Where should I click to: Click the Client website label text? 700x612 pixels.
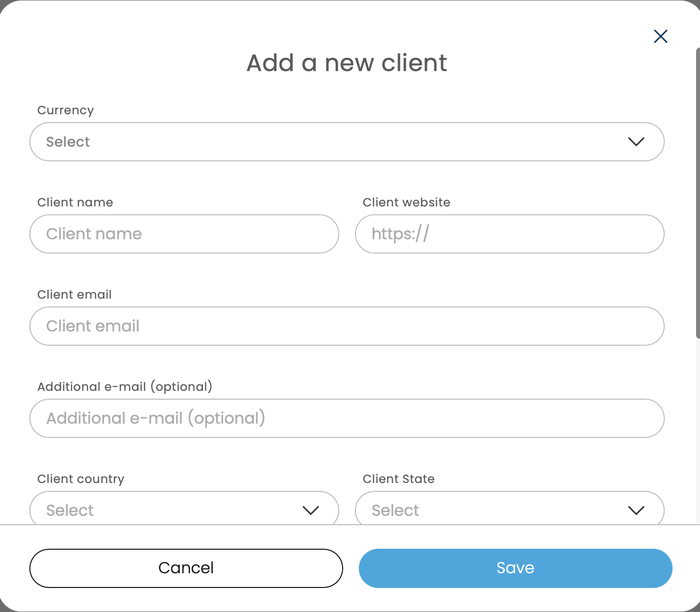[406, 203]
